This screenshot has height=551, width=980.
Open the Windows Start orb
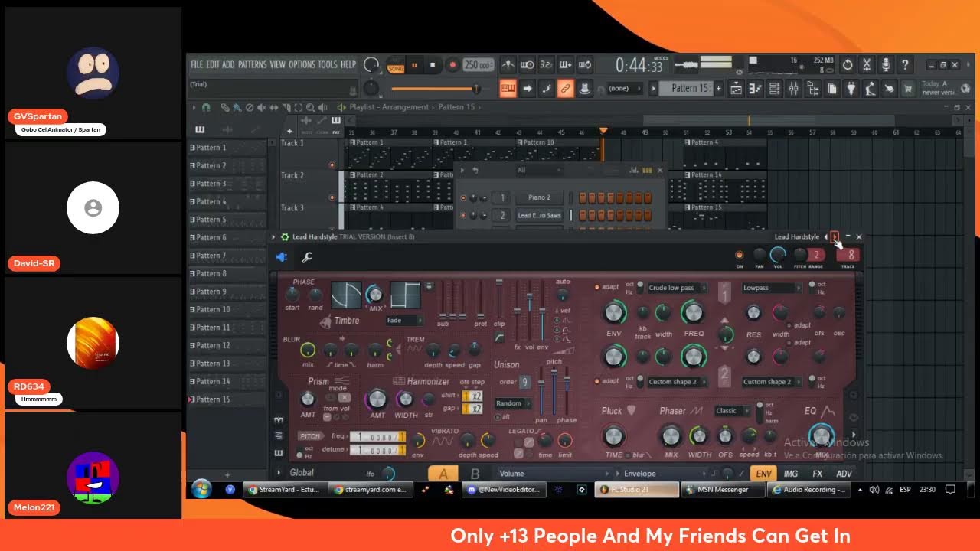coord(201,489)
